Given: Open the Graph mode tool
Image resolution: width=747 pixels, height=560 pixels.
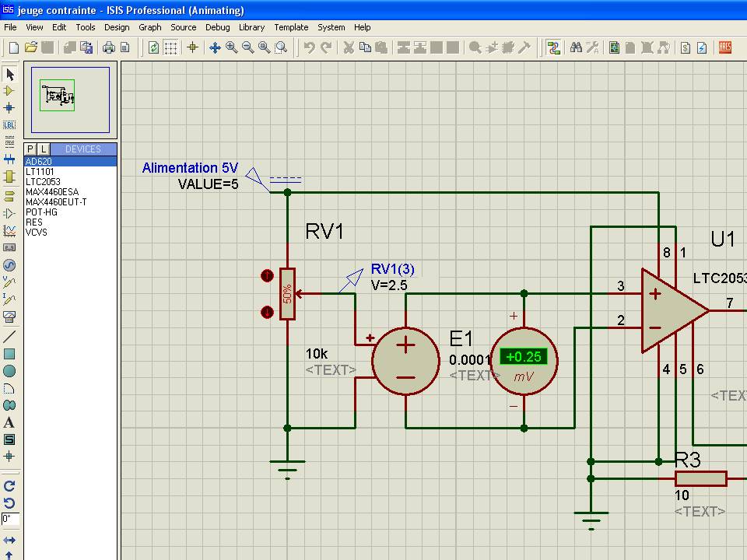Looking at the screenshot, I should point(9,230).
